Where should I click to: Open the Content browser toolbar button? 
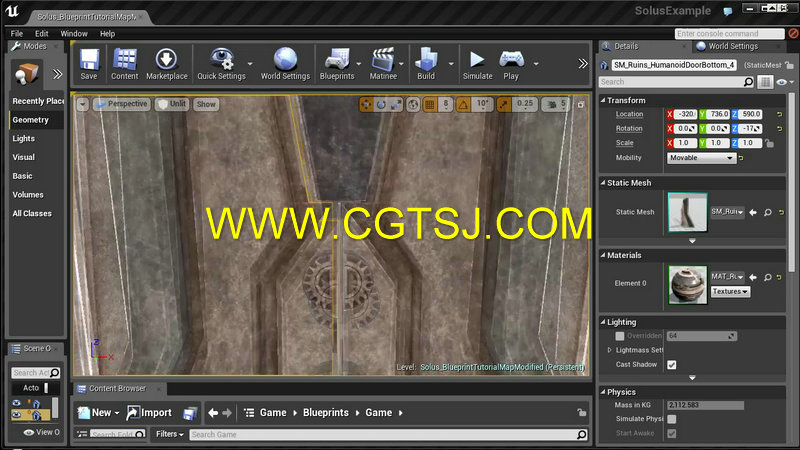tap(124, 64)
